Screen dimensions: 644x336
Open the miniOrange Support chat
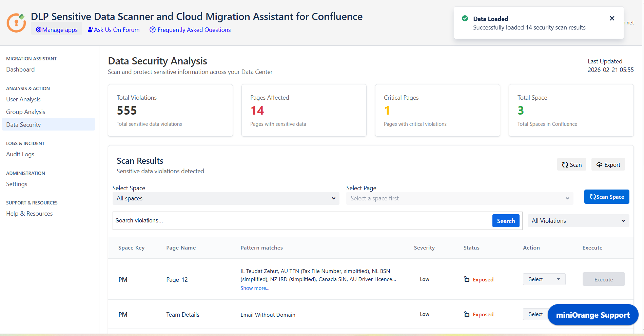pos(593,315)
